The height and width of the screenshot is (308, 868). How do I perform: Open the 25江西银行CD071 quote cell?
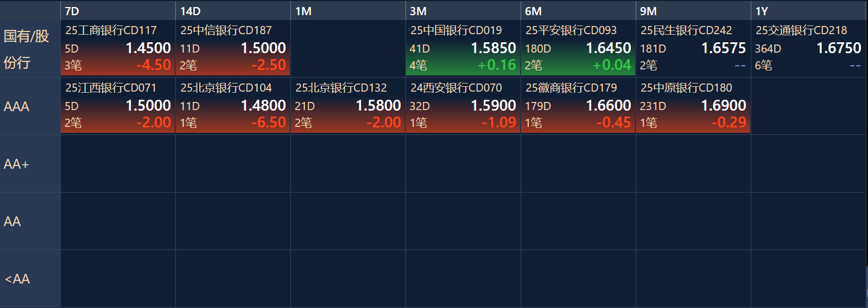(118, 106)
